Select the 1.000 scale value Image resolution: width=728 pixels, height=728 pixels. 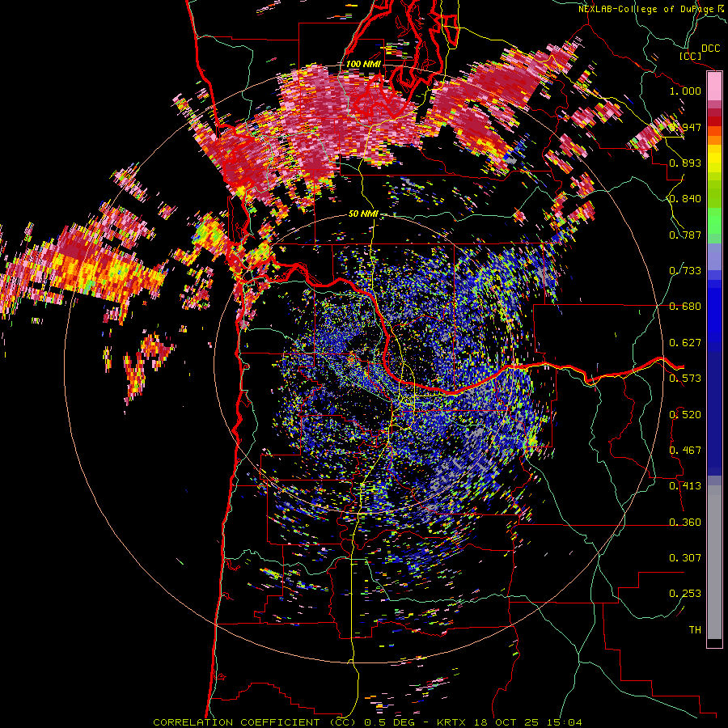click(685, 91)
